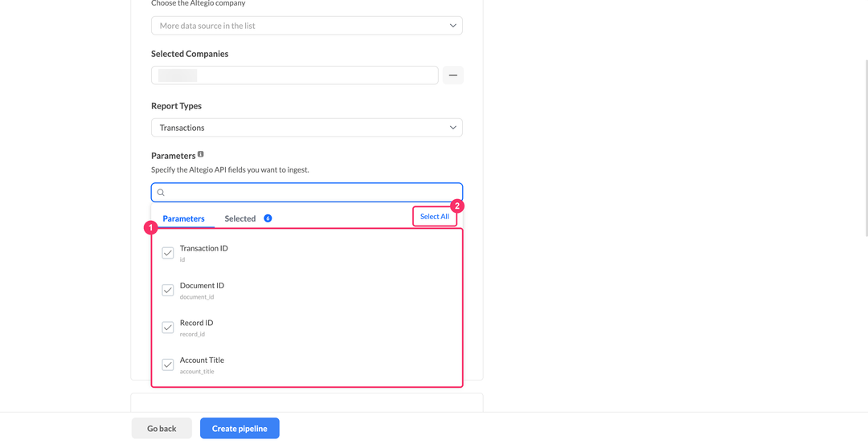Click the 'Record ID' label
Screen dimensions: 868x444
pyautogui.click(x=197, y=323)
